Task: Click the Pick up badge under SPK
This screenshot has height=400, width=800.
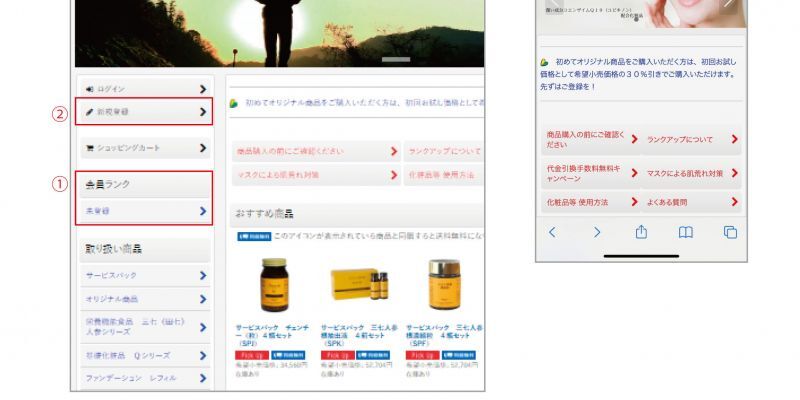Action: 337,355
